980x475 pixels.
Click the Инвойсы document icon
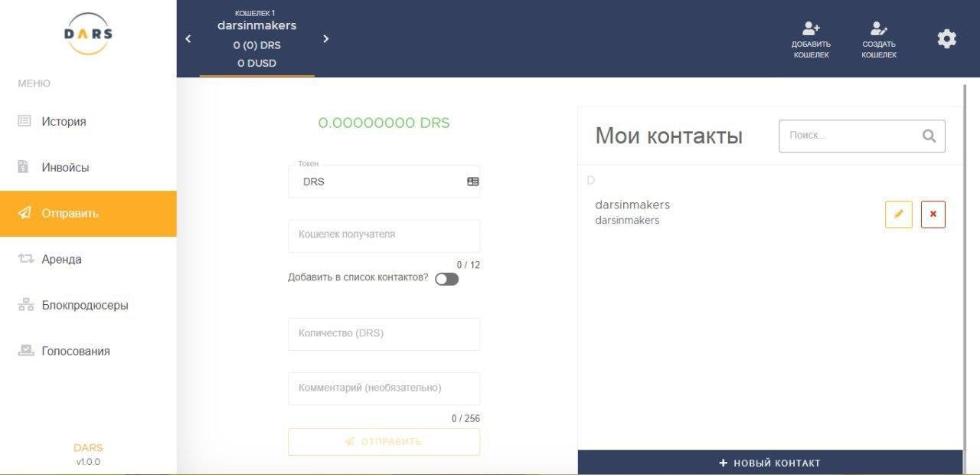coord(24,167)
